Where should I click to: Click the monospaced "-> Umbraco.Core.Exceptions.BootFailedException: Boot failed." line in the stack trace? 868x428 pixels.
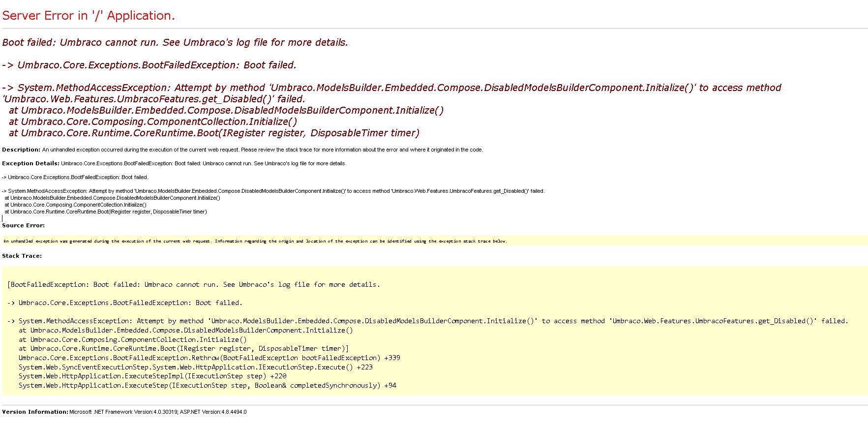125,303
